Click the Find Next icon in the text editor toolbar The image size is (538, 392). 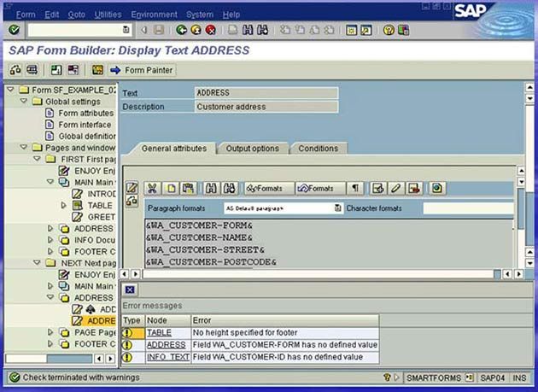(229, 189)
